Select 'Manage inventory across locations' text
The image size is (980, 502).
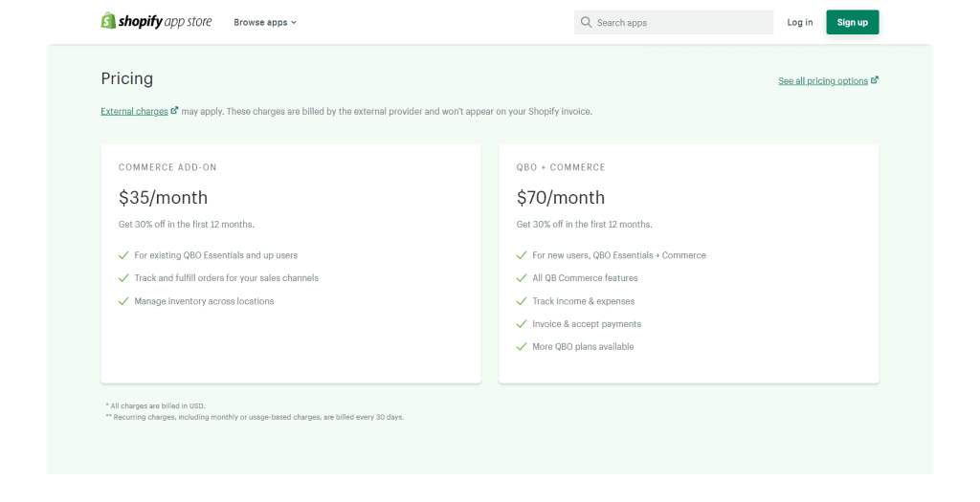pyautogui.click(x=204, y=301)
